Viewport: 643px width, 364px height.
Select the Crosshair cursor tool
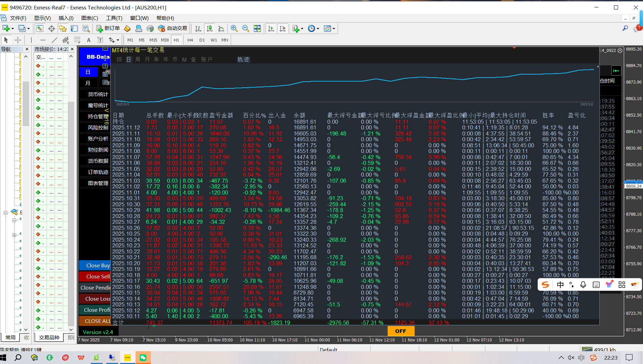18,40
